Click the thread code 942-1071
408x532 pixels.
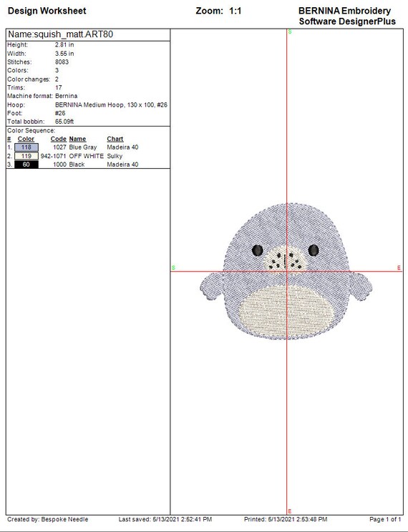(54, 156)
